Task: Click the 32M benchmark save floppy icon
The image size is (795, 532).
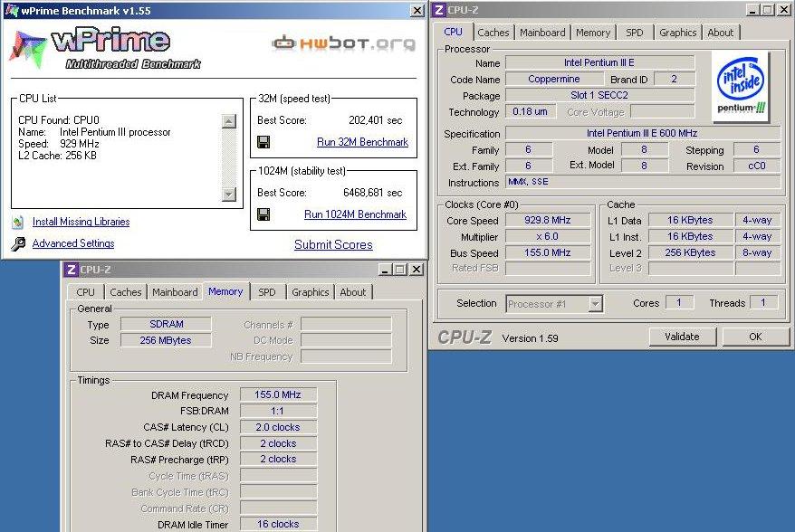Action: pos(263,142)
